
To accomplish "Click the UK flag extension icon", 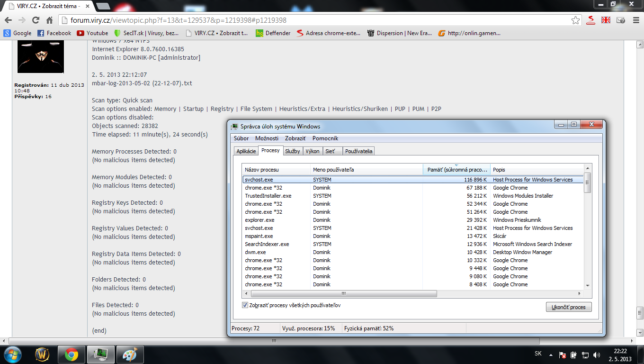I will [x=606, y=20].
